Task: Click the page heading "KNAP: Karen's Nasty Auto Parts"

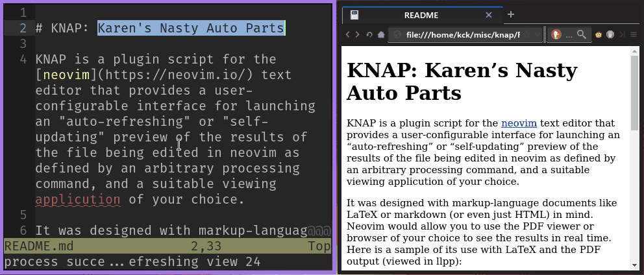Action: (x=462, y=82)
